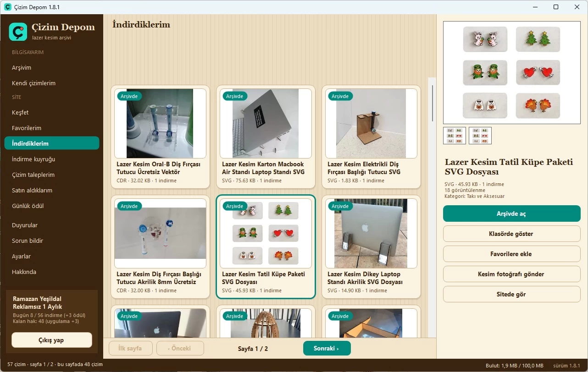Click the Bulut 1,9 MB / 100,0 MB storage text
Viewport: 588px width, 372px height.
click(515, 366)
